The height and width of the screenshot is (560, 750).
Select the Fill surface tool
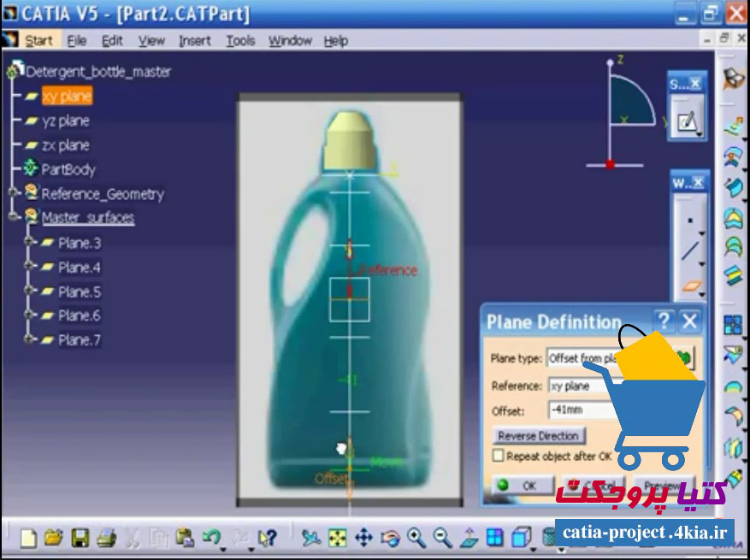point(733,218)
